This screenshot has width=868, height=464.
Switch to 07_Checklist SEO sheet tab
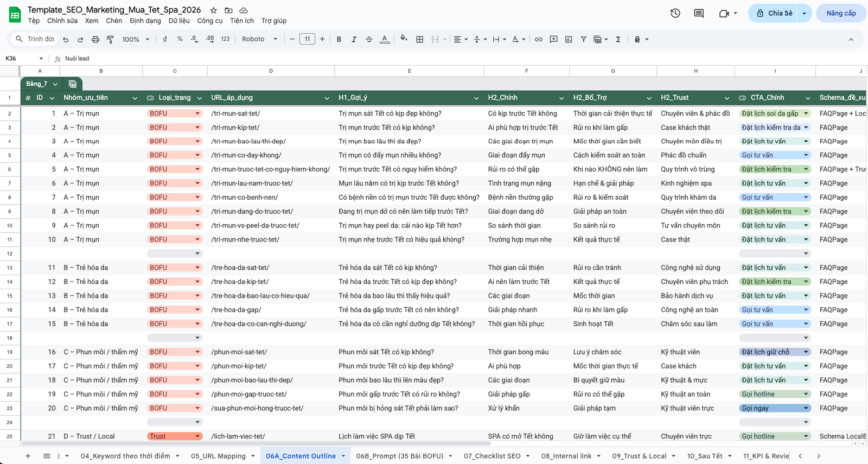492,456
